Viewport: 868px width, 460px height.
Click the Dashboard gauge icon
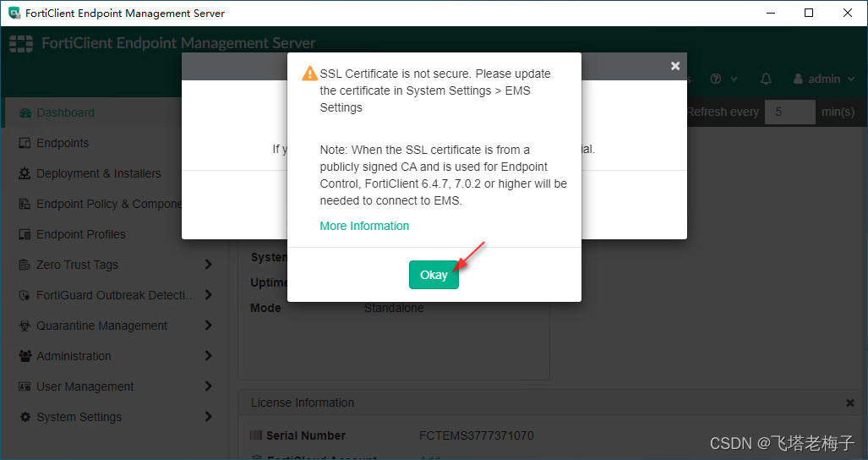click(x=25, y=113)
